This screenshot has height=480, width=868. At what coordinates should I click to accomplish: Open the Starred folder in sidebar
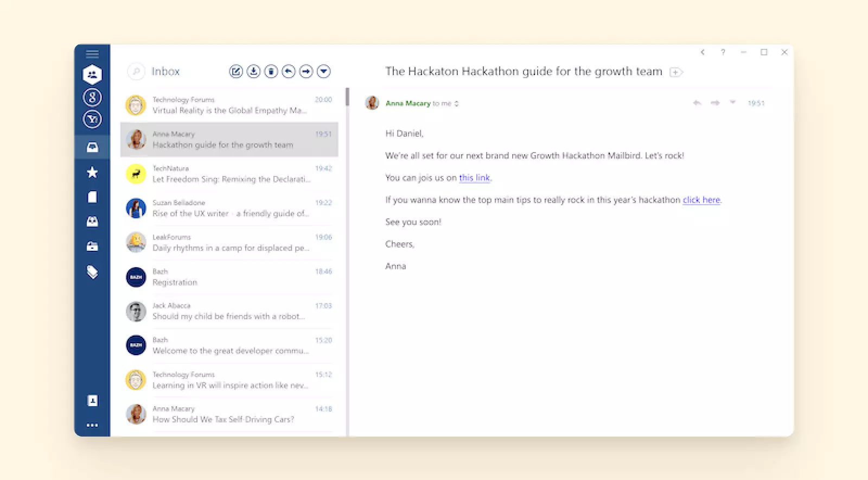(92, 172)
